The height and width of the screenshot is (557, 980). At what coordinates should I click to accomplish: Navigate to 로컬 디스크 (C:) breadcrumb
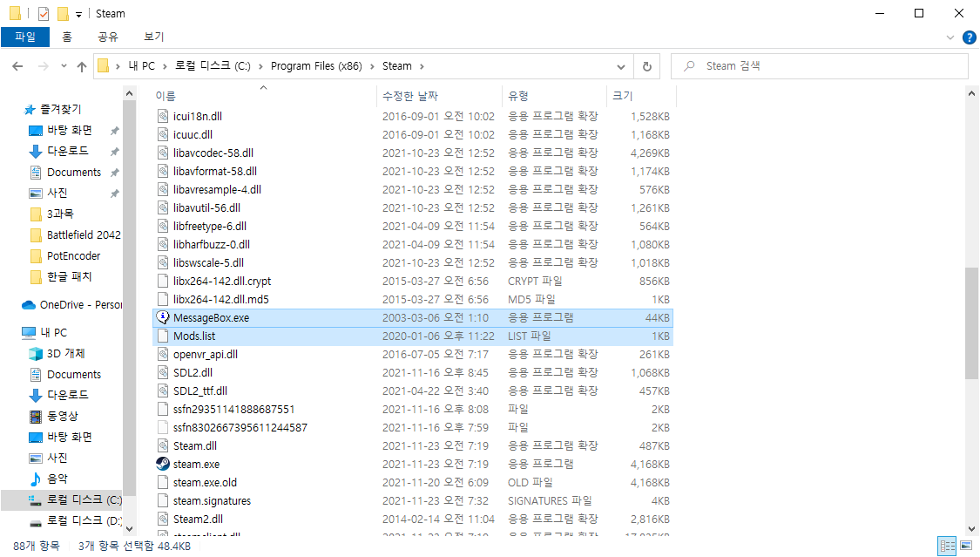click(213, 66)
